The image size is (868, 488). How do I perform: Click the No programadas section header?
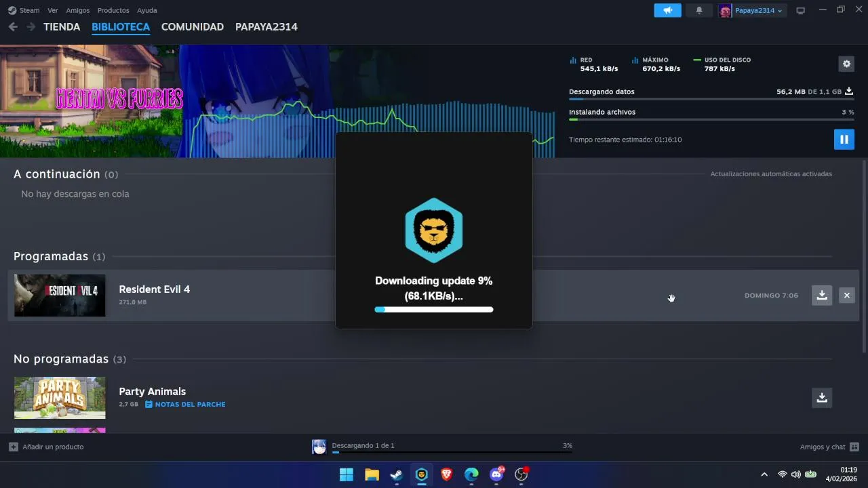tap(70, 359)
